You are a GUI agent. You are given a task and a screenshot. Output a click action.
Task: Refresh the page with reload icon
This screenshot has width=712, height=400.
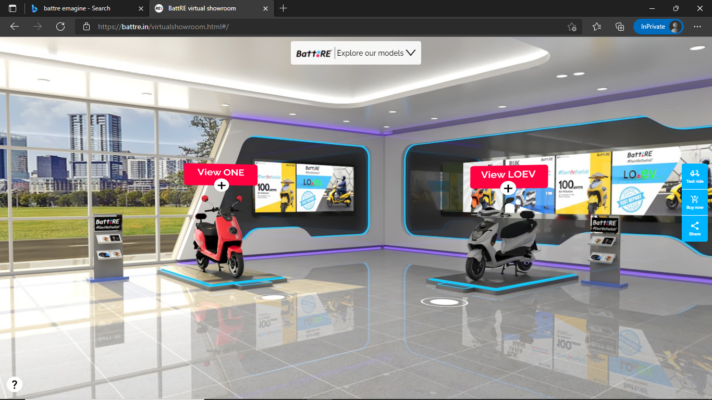pos(60,27)
